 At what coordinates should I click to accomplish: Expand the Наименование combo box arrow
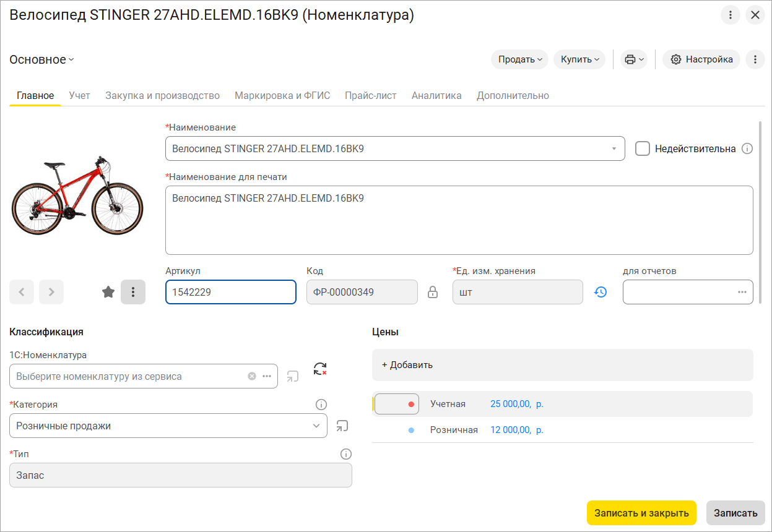click(614, 148)
